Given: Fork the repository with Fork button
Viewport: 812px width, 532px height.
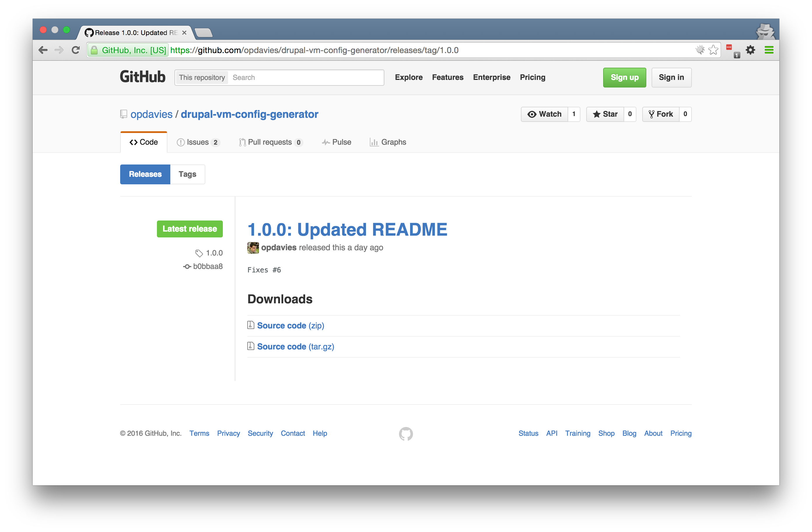Looking at the screenshot, I should pyautogui.click(x=661, y=114).
